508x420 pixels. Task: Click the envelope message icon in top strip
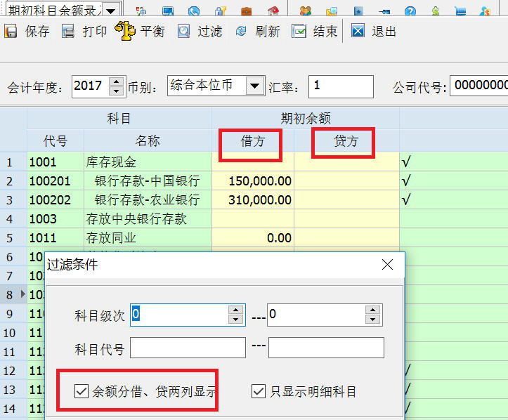tap(332, 11)
